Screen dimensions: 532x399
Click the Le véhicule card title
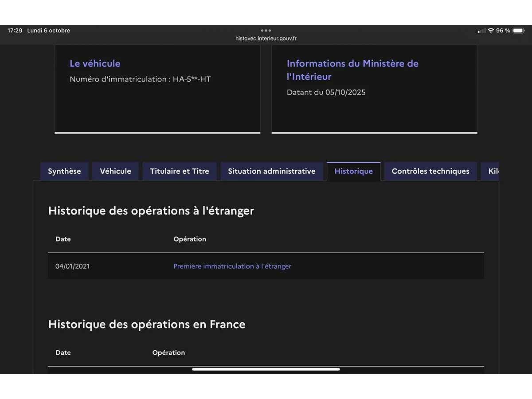pyautogui.click(x=95, y=63)
